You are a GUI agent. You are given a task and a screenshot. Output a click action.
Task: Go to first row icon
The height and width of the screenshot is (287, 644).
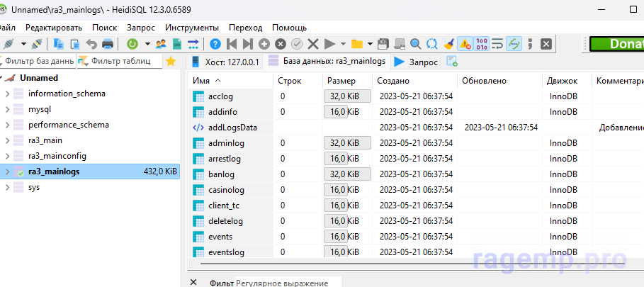232,43
